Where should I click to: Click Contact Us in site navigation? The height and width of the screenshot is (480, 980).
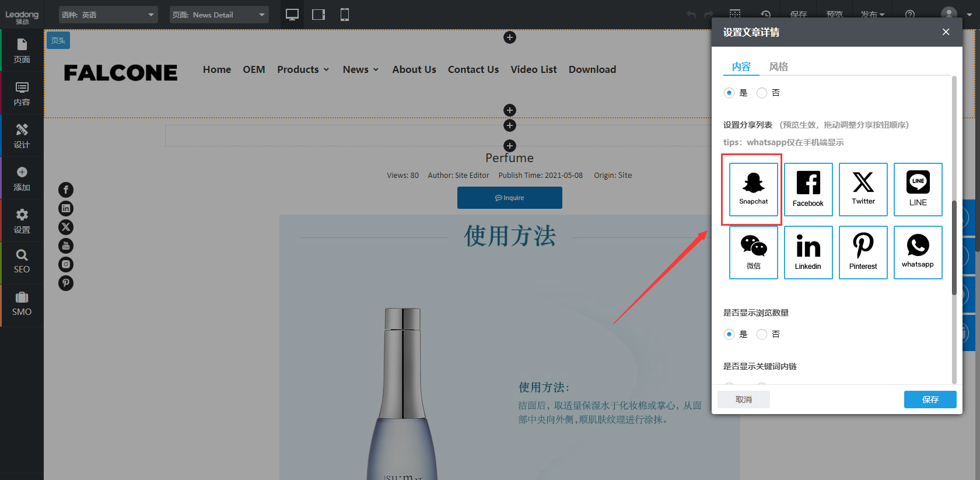[473, 69]
